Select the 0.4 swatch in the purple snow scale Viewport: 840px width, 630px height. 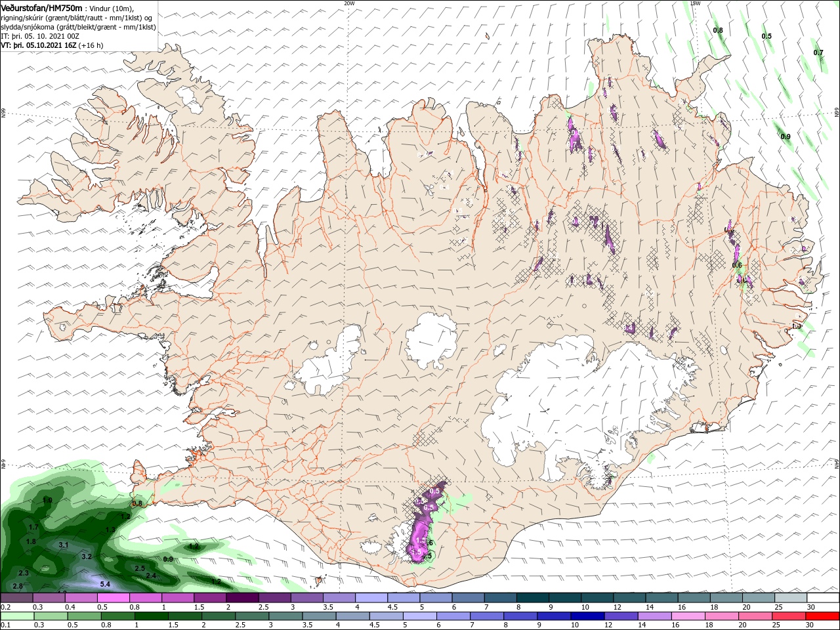tap(81, 598)
